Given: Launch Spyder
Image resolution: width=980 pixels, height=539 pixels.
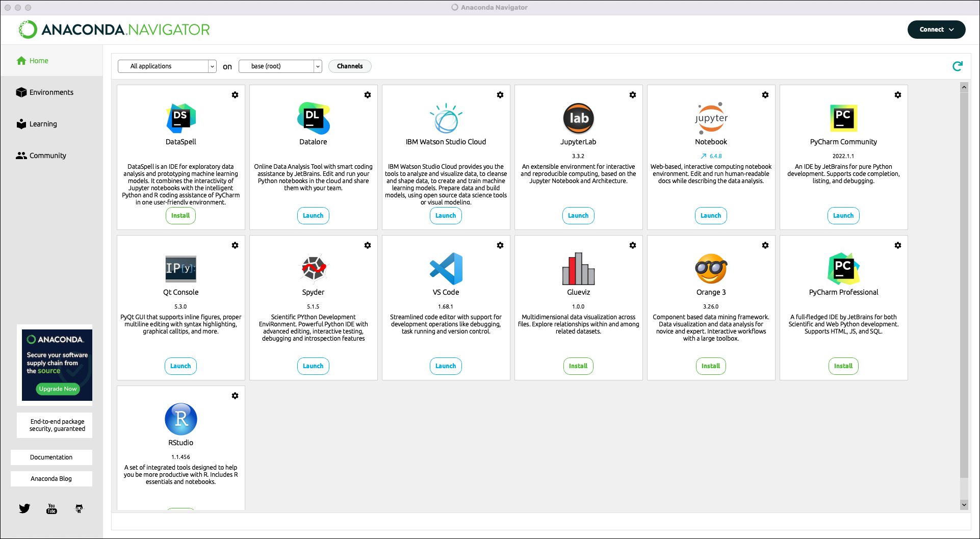Looking at the screenshot, I should (x=313, y=366).
